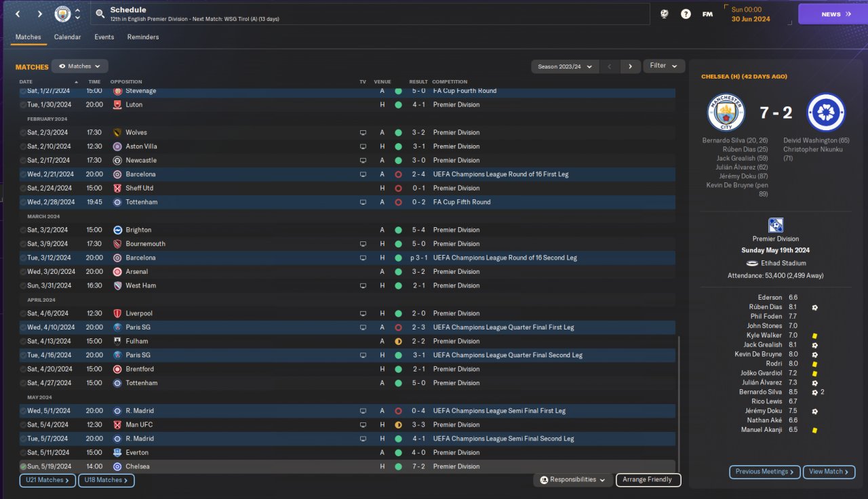Click the Wolves club badge

(x=117, y=132)
